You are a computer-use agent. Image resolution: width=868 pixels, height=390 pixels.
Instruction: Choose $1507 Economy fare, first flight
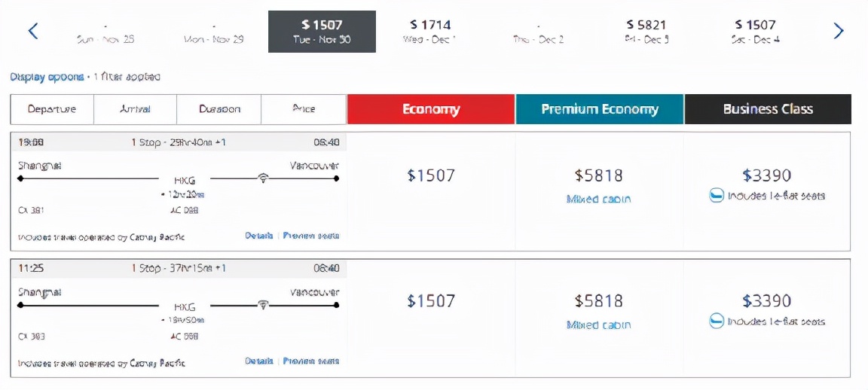pos(431,175)
